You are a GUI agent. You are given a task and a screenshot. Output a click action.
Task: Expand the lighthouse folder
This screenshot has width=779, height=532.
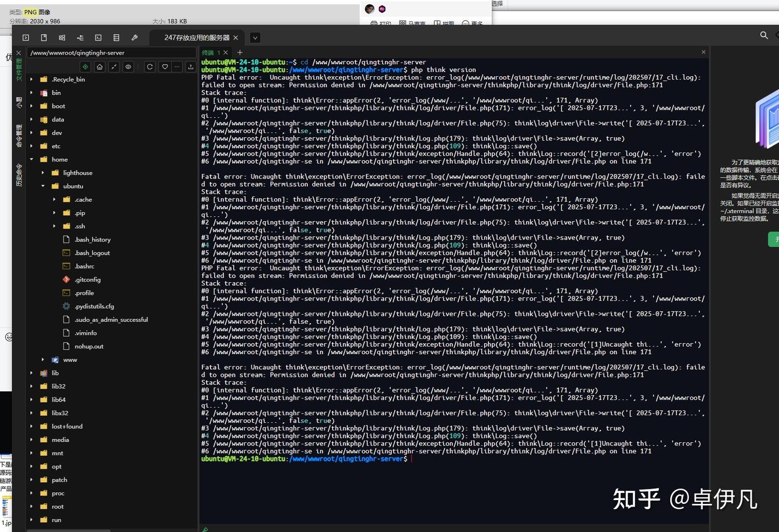tap(43, 172)
